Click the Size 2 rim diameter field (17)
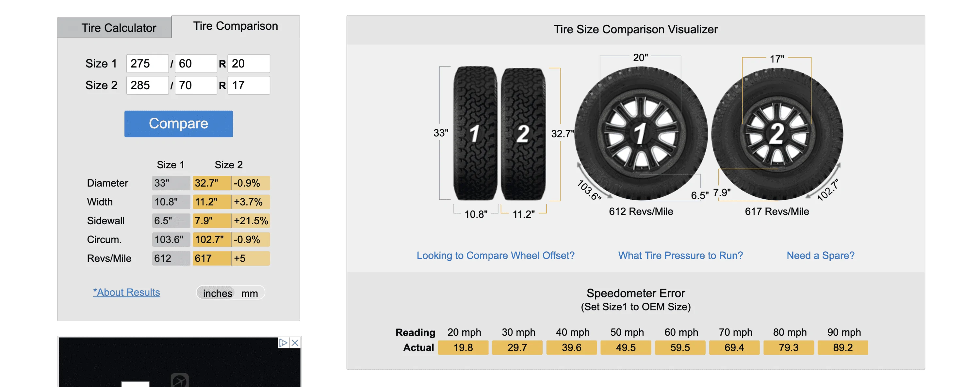This screenshot has width=980, height=387. (x=248, y=85)
